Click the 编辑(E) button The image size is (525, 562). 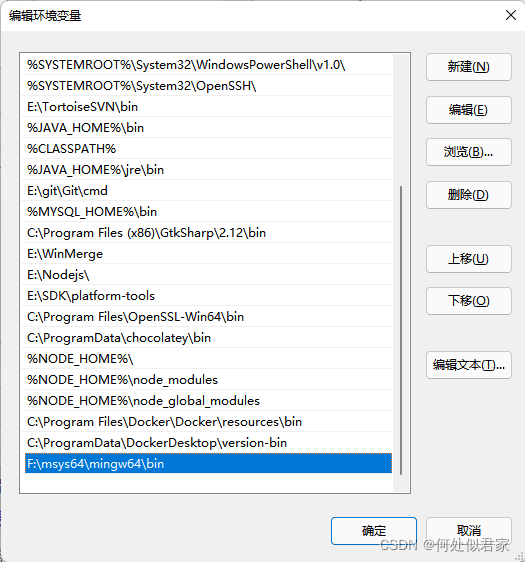click(x=468, y=110)
